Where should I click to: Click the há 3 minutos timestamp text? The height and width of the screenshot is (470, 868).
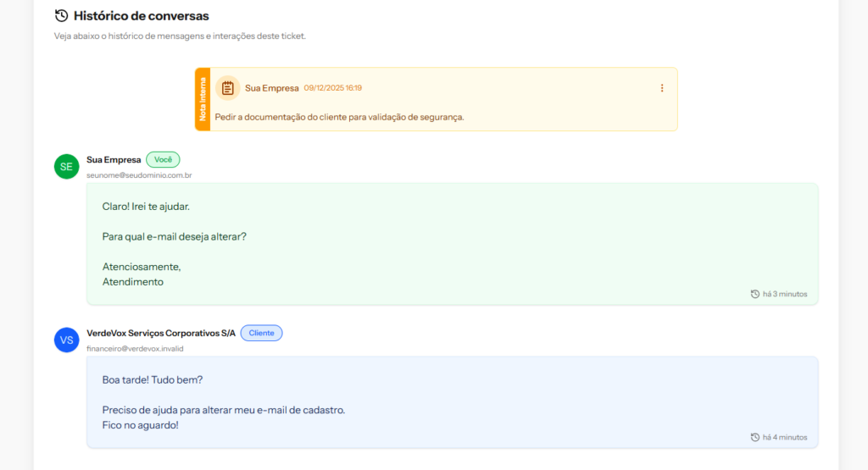coord(785,294)
